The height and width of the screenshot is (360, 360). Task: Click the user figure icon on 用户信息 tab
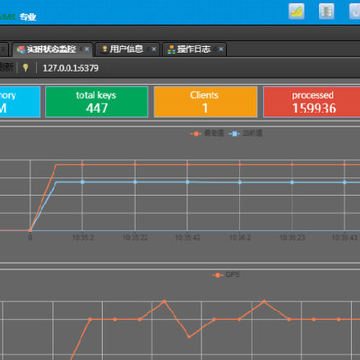pyautogui.click(x=105, y=50)
